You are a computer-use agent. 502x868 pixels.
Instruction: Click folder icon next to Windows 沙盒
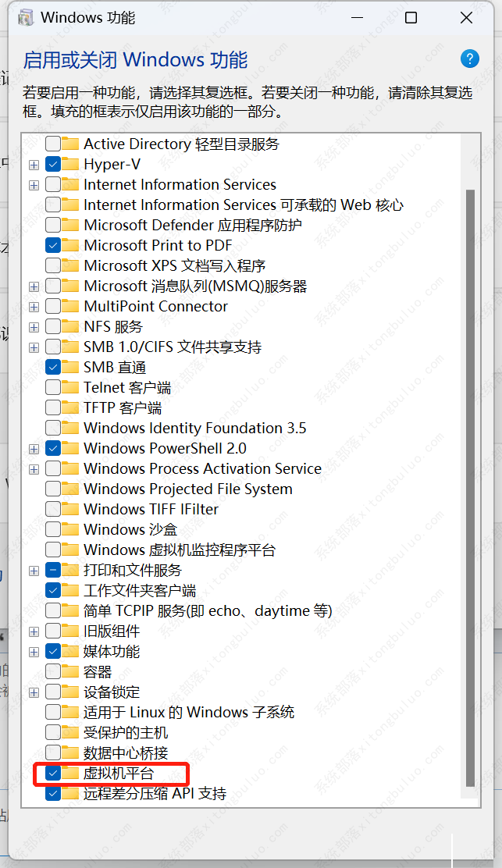[x=71, y=530]
